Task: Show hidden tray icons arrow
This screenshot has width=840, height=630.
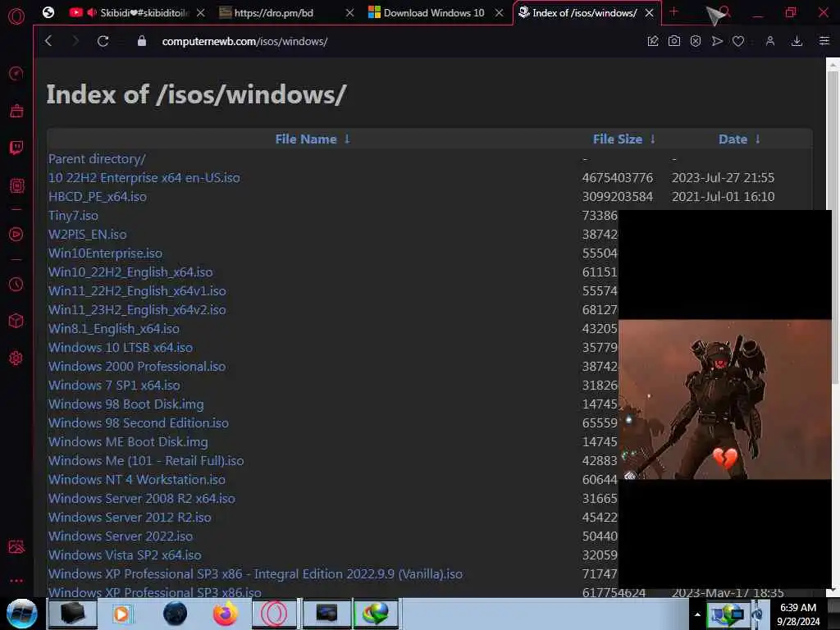Action: click(697, 614)
